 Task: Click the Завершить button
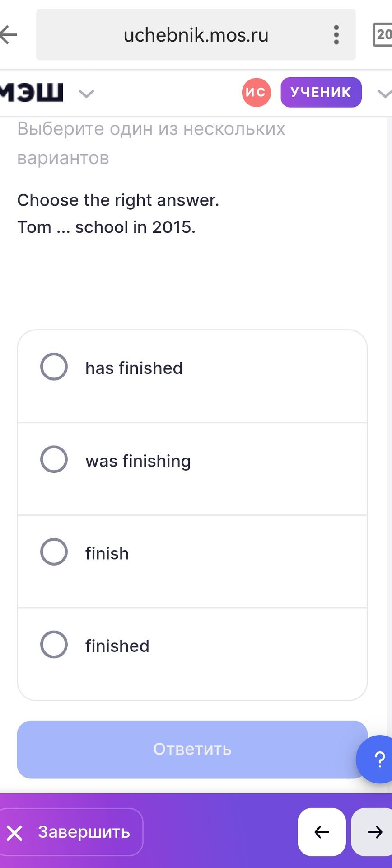pos(70,832)
